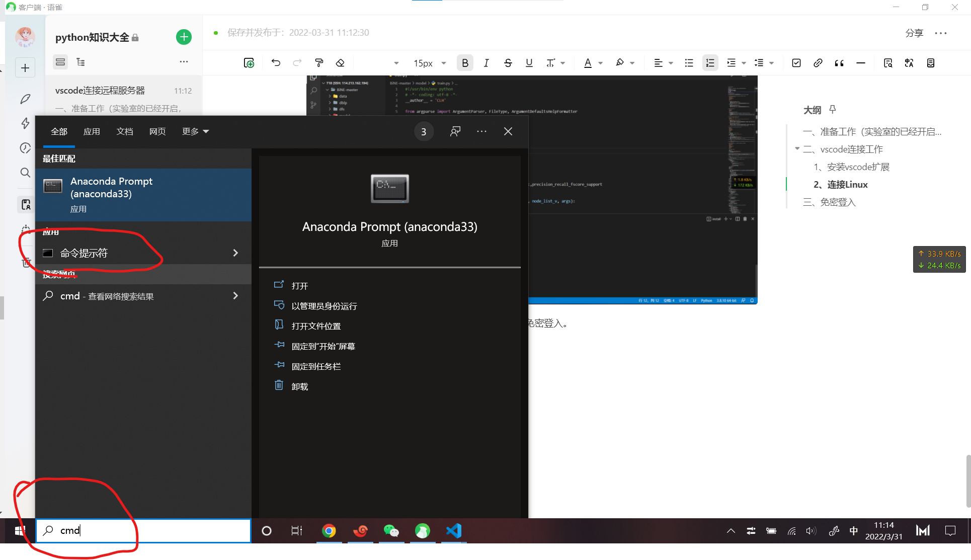Click the search icon in left rail
Viewport: 971px width, 560px height.
[x=25, y=173]
